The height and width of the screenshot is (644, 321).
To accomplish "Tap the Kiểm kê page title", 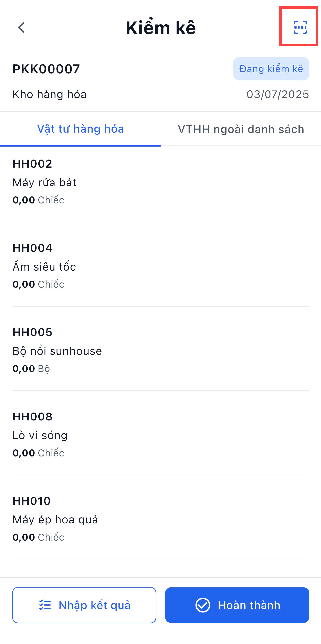I will [x=161, y=28].
